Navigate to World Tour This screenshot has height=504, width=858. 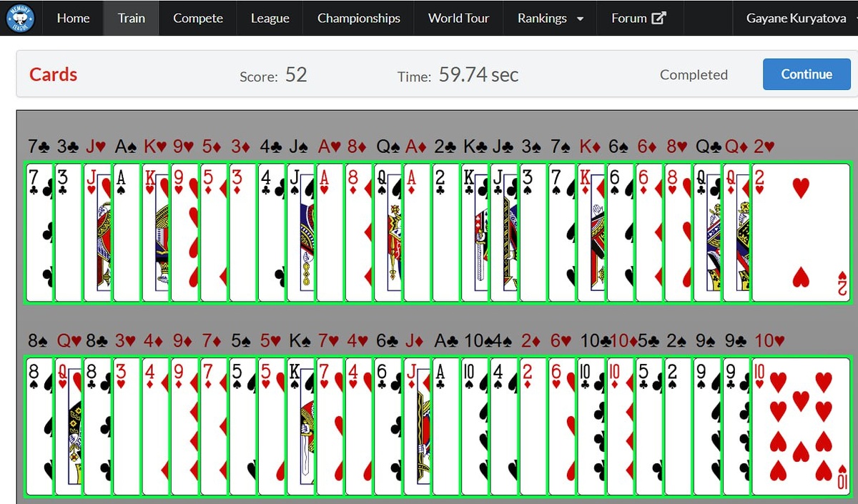pos(459,18)
